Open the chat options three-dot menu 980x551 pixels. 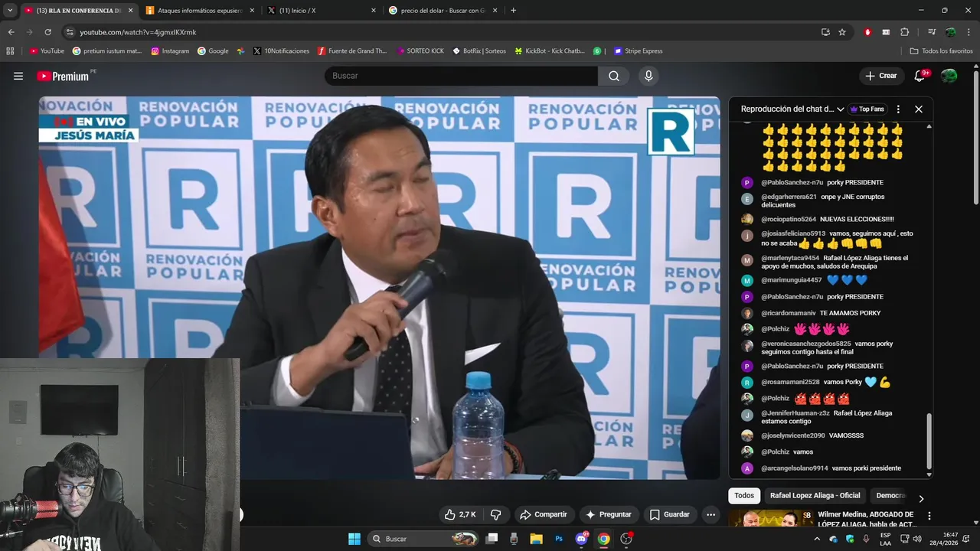point(898,109)
